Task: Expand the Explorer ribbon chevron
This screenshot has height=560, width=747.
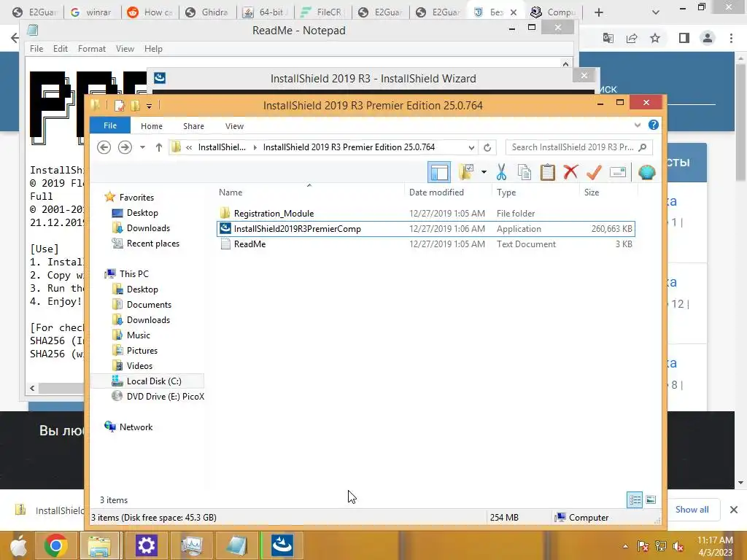Action: (x=638, y=125)
